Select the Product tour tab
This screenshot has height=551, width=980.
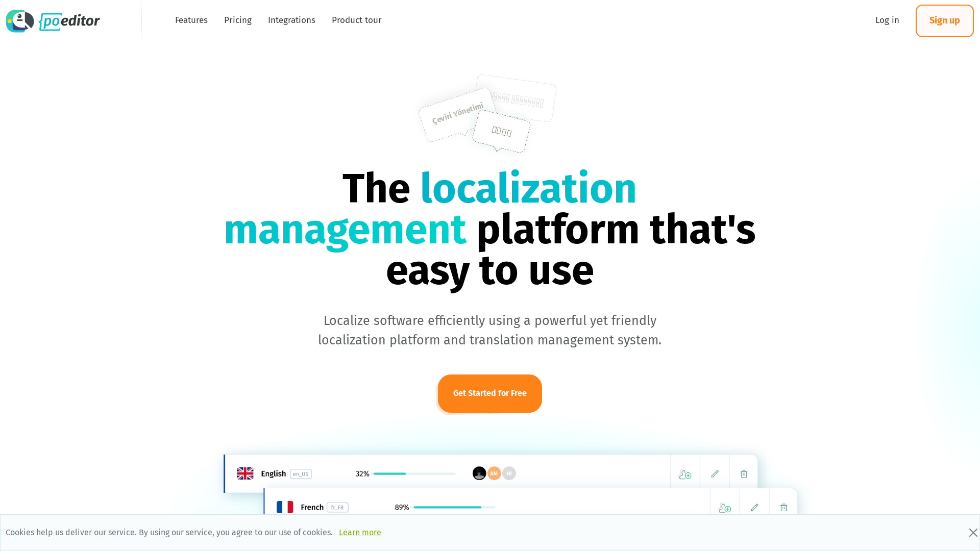(356, 20)
